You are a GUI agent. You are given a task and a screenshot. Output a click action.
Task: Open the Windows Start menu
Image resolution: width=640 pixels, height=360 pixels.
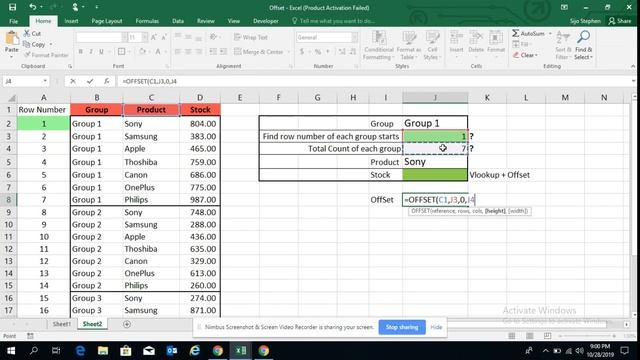(x=11, y=351)
